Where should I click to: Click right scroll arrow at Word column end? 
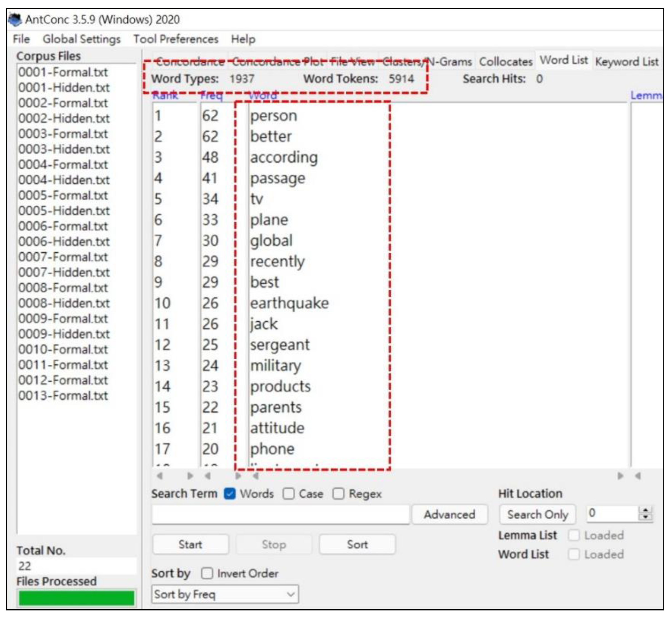(x=620, y=476)
